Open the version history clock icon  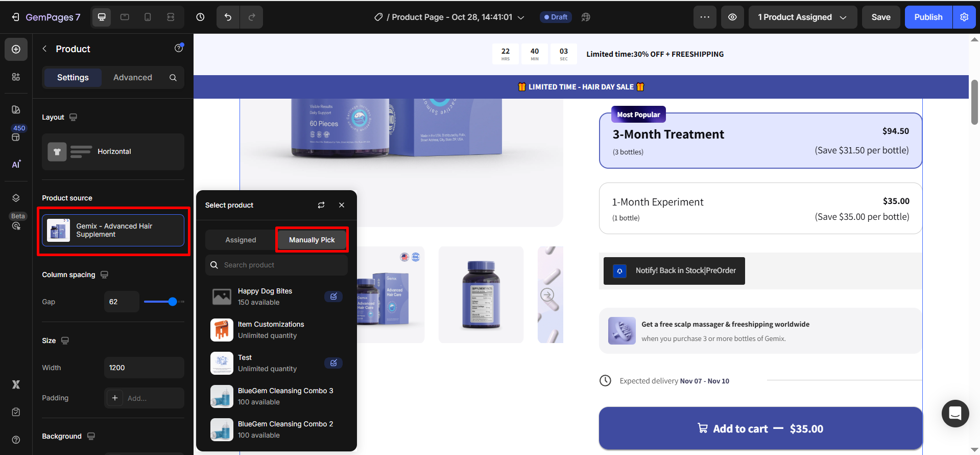click(x=200, y=17)
